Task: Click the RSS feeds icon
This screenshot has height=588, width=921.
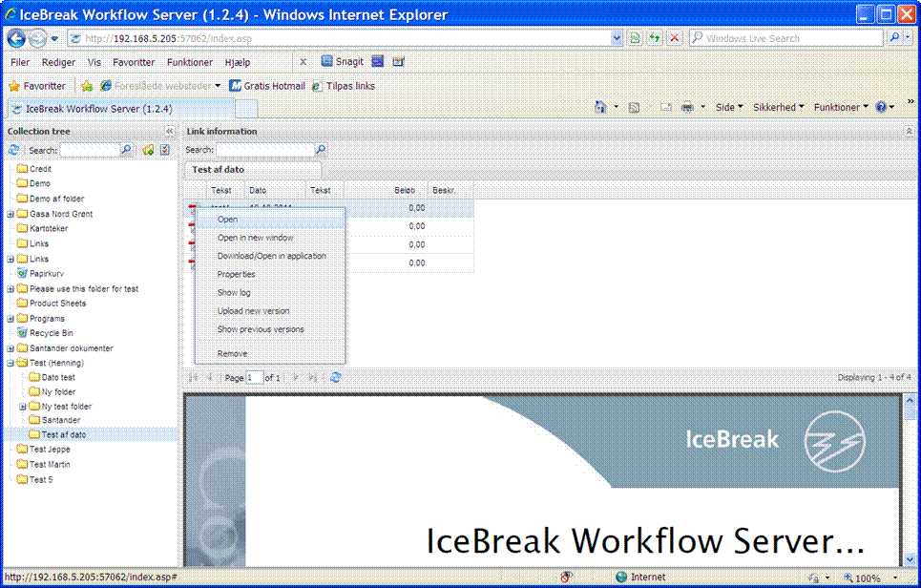Action: tap(634, 108)
